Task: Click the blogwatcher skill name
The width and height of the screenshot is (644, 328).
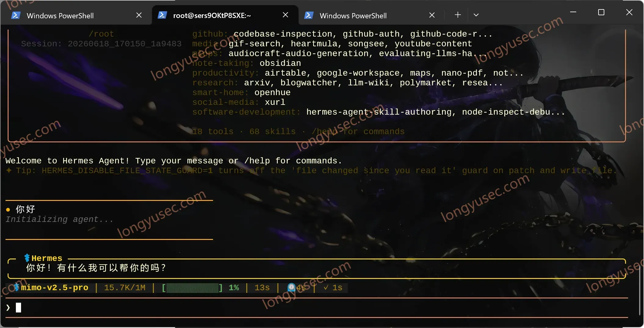Action: [308, 83]
